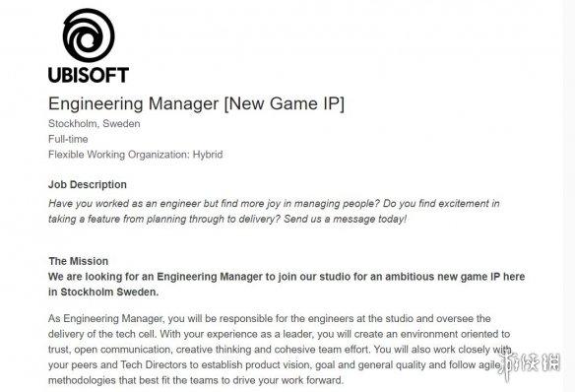This screenshot has width=575, height=392.
Task: Click the word 'Hybrid' in working organization
Action: [208, 155]
